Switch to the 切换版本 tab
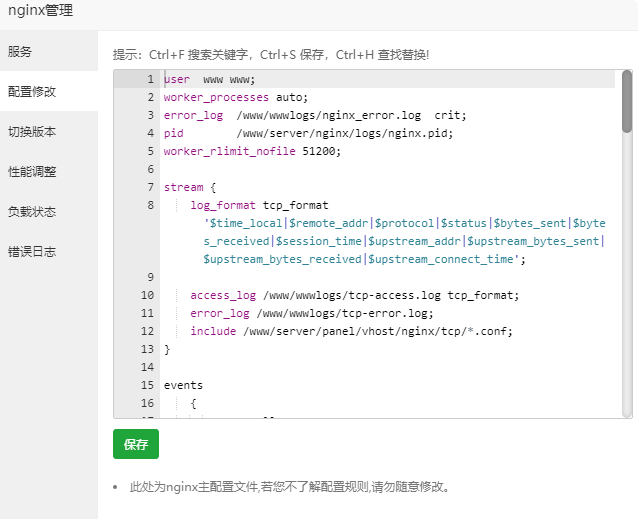Viewport: 638px width, 519px height. coord(32,131)
